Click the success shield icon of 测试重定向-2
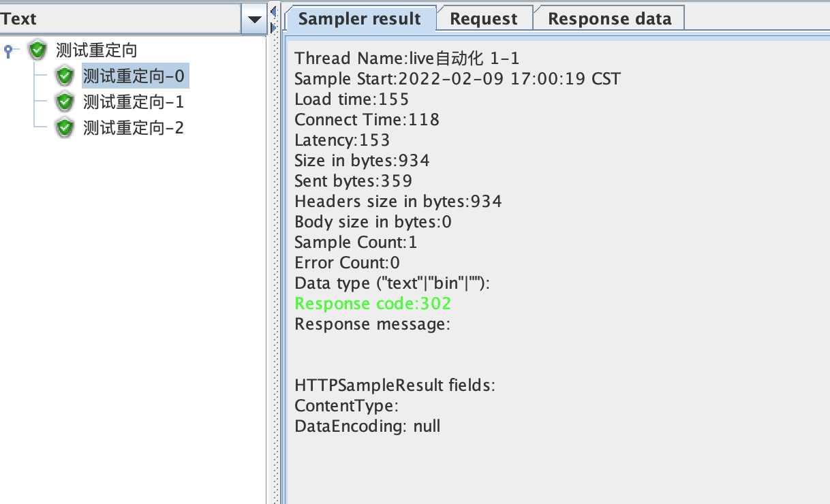The height and width of the screenshot is (504, 830). coord(63,127)
